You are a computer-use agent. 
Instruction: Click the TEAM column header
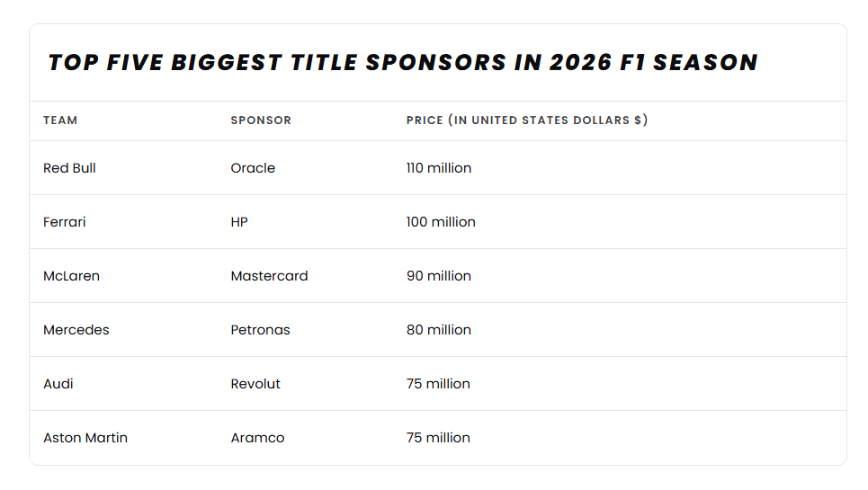click(x=60, y=120)
